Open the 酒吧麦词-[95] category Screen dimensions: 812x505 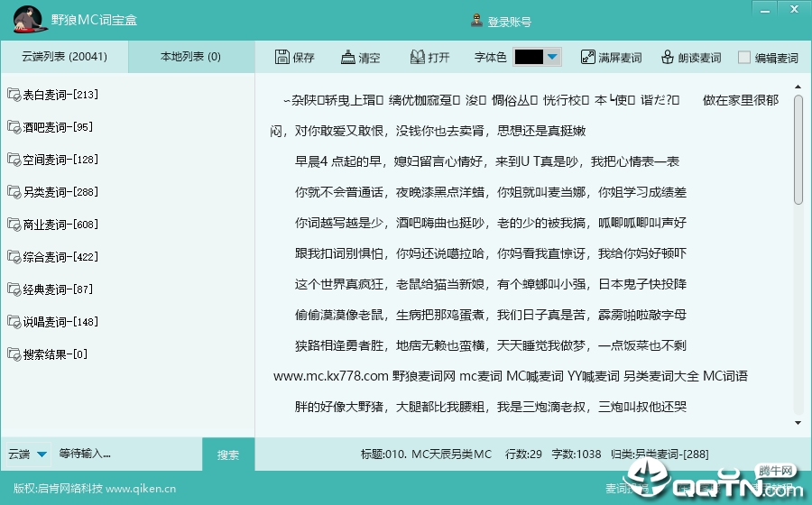click(x=51, y=127)
